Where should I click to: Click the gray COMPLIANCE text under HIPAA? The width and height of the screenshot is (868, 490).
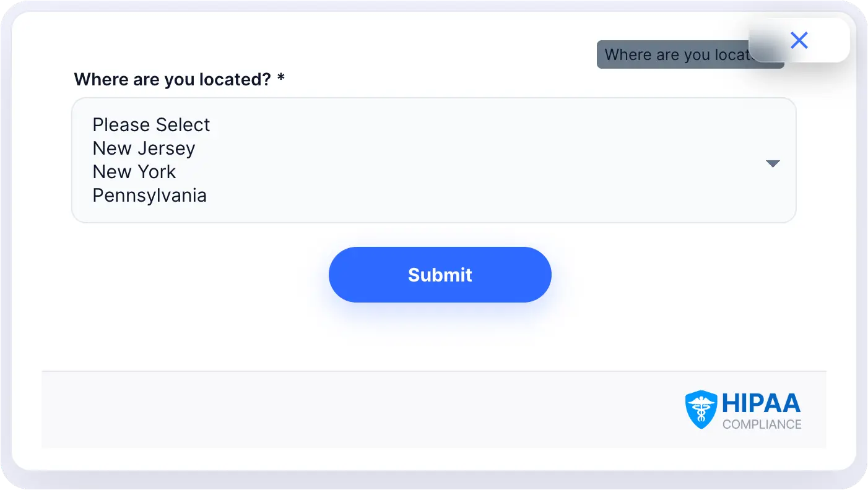762,424
